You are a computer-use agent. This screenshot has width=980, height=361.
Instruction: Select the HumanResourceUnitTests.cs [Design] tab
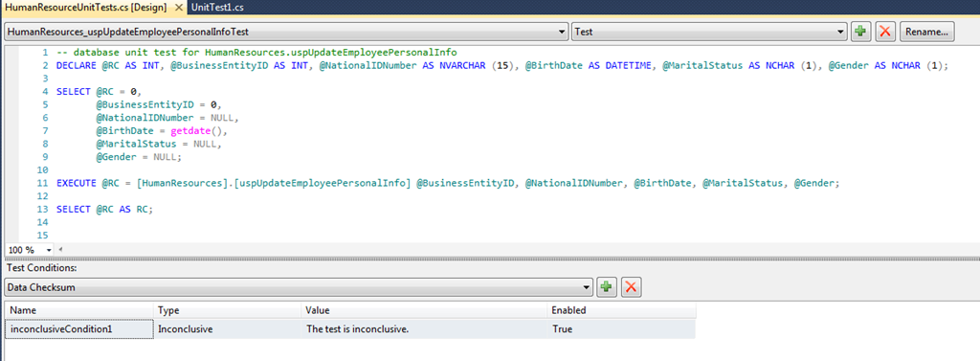point(87,8)
